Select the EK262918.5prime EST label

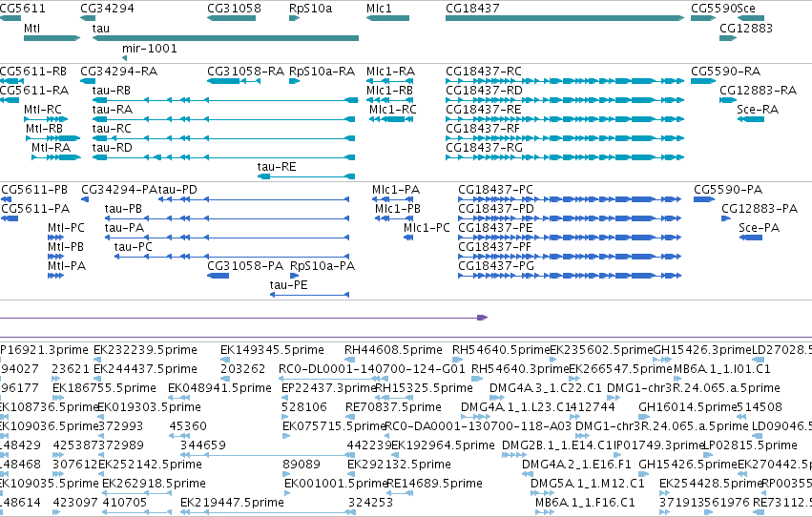[154, 483]
